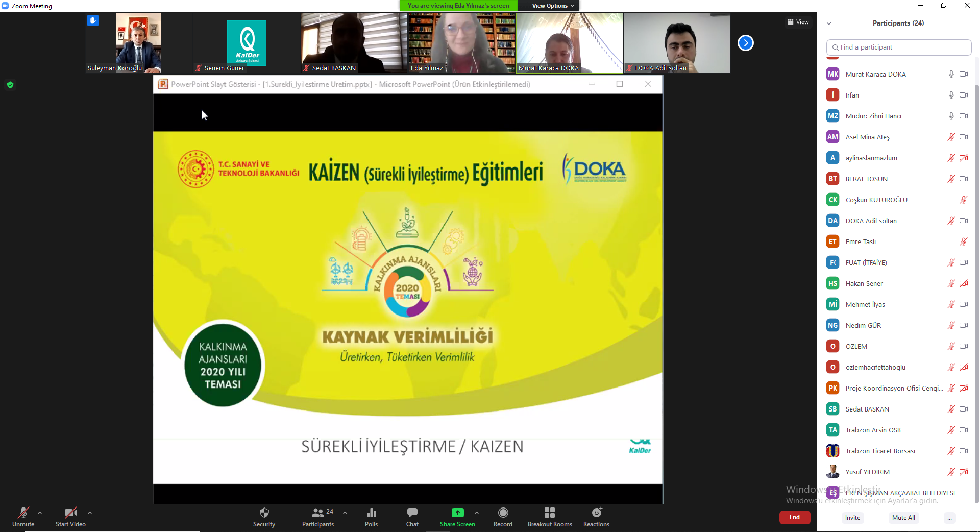Screen dimensions: 980x532
Task: Open Breakout Rooms
Action: coord(549,513)
